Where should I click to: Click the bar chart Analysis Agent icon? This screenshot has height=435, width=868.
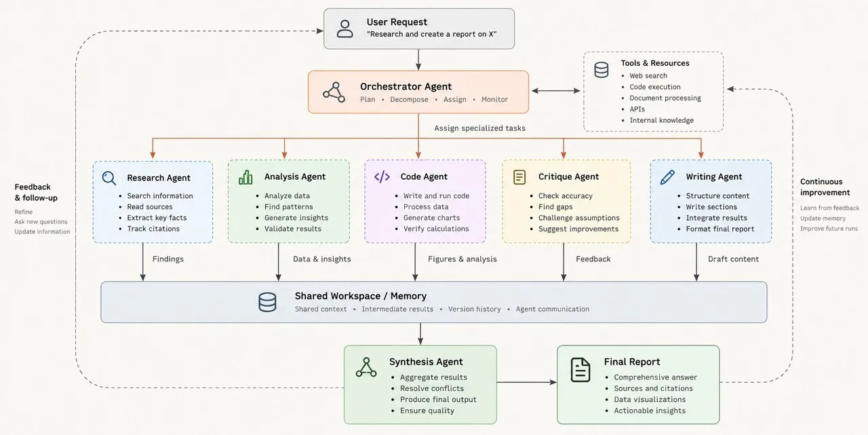click(245, 177)
